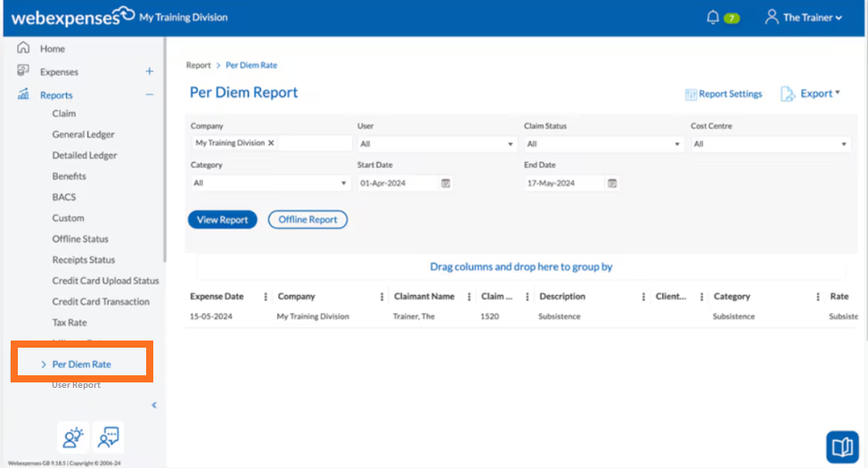Open the Claimant Name column menu dots

pyautogui.click(x=469, y=297)
